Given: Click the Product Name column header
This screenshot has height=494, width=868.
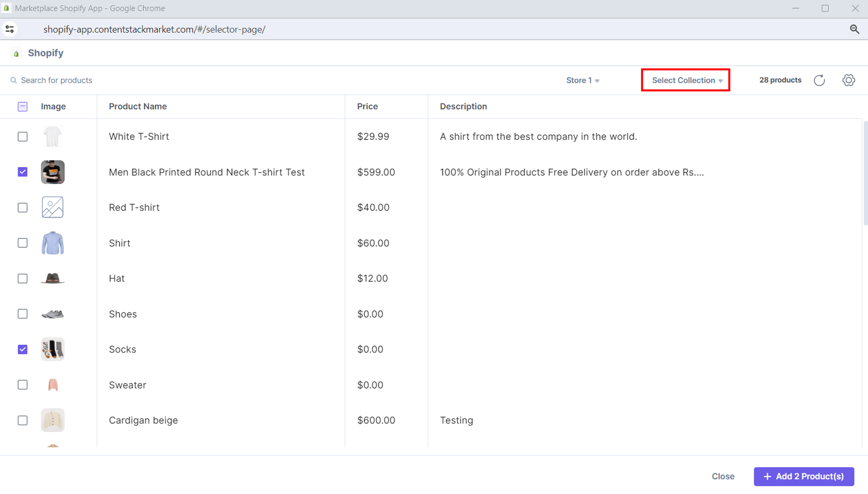Looking at the screenshot, I should tap(138, 107).
